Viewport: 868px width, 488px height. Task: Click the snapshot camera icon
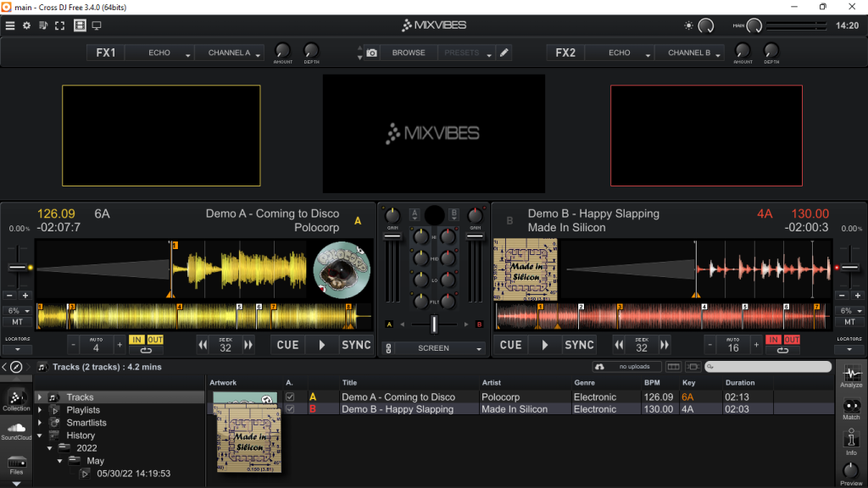(372, 53)
